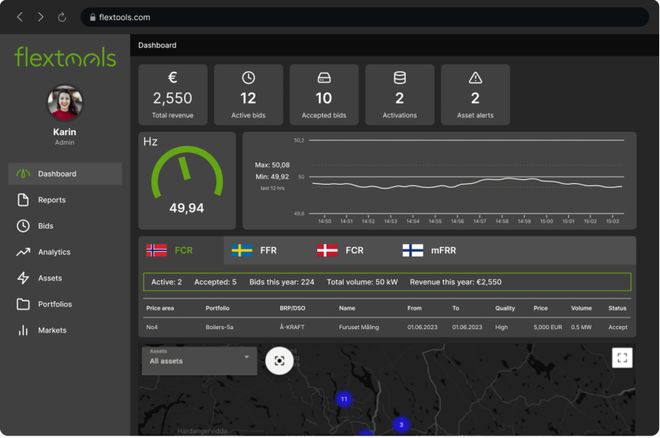This screenshot has height=438, width=660.
Task: Select Dashboard in the sidebar
Action: tap(65, 174)
